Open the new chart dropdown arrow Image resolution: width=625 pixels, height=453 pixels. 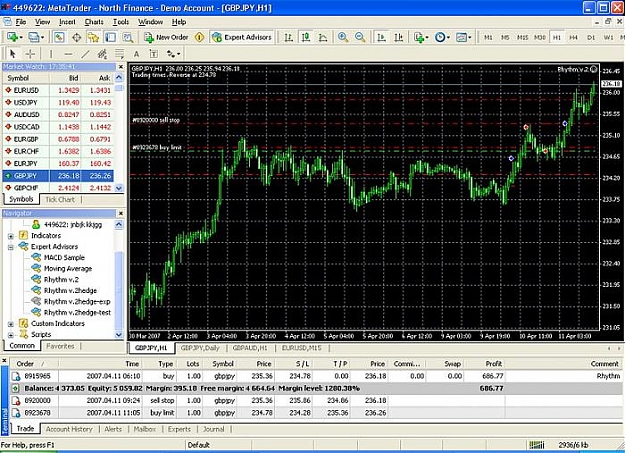click(21, 37)
